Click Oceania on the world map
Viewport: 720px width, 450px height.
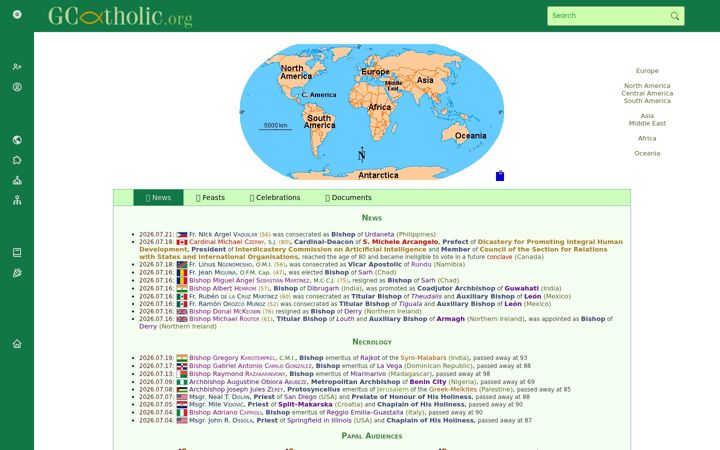470,136
